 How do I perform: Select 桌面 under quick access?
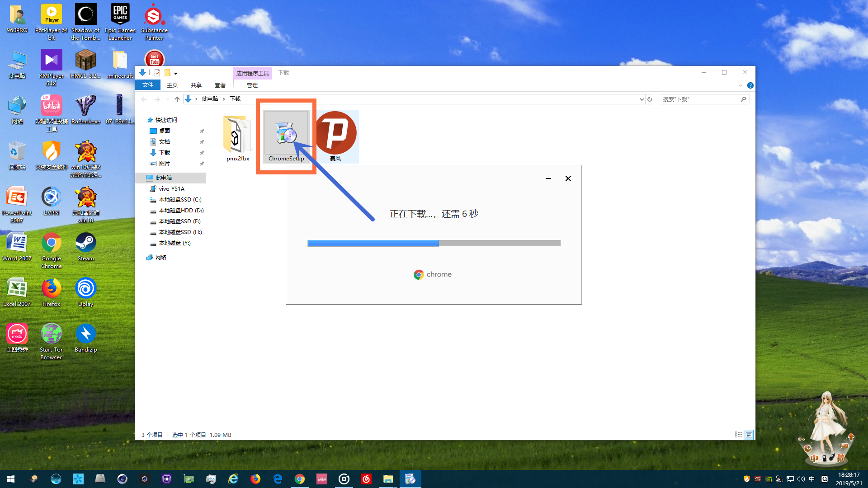pyautogui.click(x=165, y=131)
